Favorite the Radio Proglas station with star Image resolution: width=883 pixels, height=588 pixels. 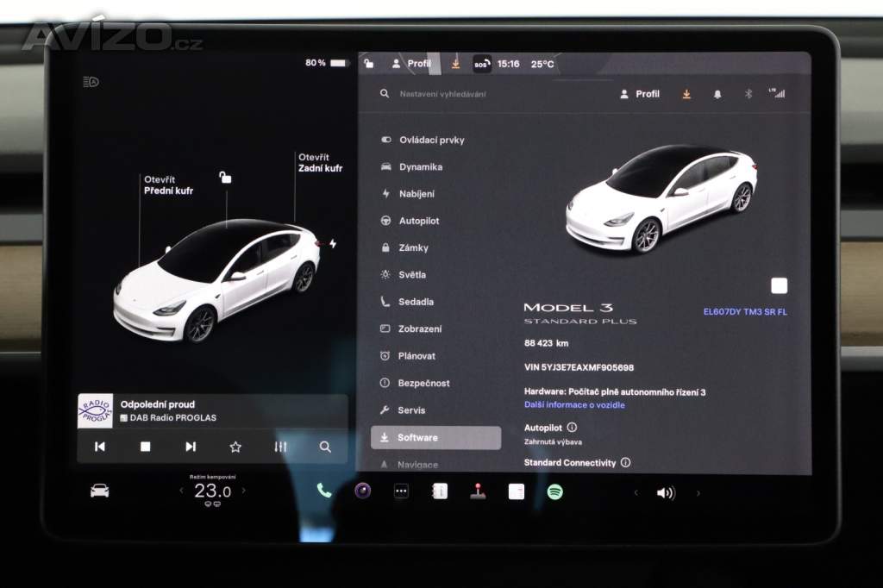[x=235, y=447]
